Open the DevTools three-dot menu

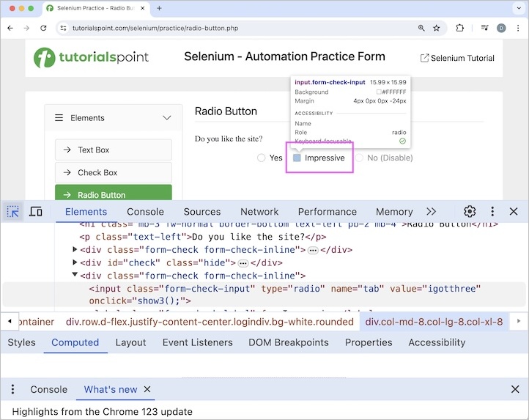tap(492, 212)
